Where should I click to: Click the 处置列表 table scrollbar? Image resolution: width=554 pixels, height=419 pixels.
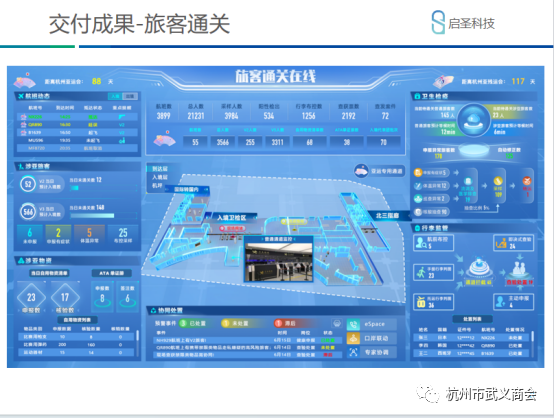click(532, 336)
